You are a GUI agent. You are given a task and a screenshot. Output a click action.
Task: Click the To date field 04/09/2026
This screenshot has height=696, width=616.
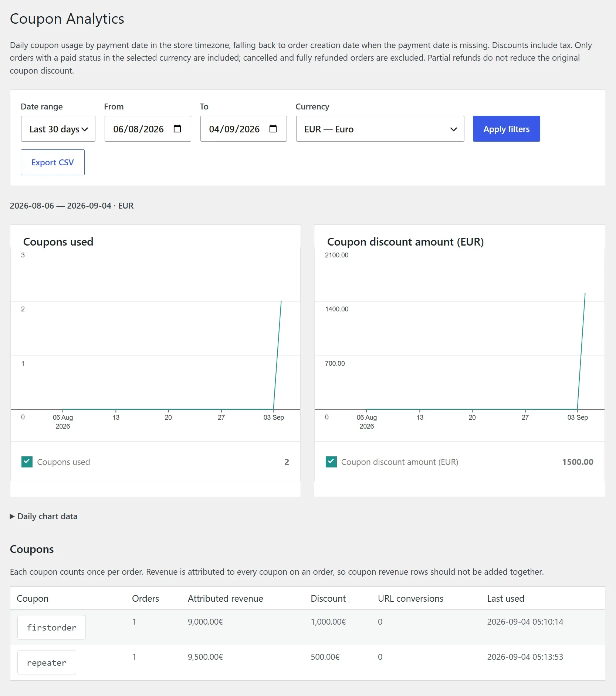click(x=243, y=129)
